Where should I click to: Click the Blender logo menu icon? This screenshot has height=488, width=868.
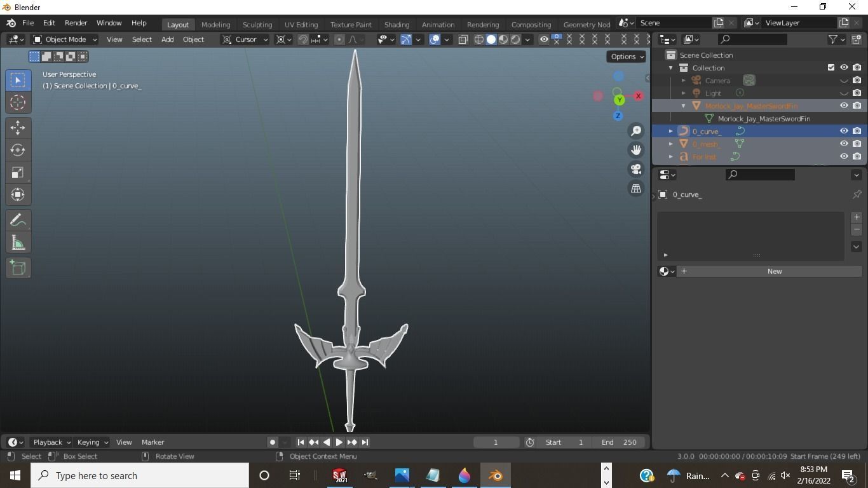pos(11,23)
